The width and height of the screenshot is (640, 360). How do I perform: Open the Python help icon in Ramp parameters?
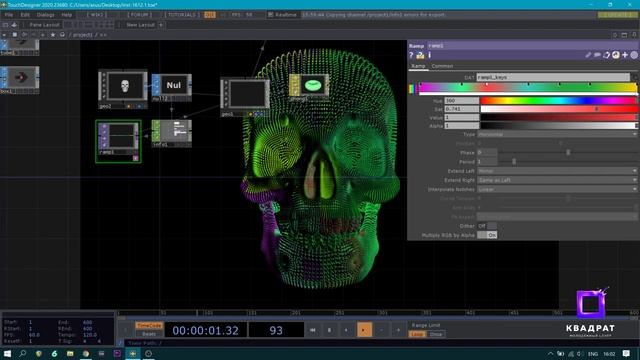[420, 55]
